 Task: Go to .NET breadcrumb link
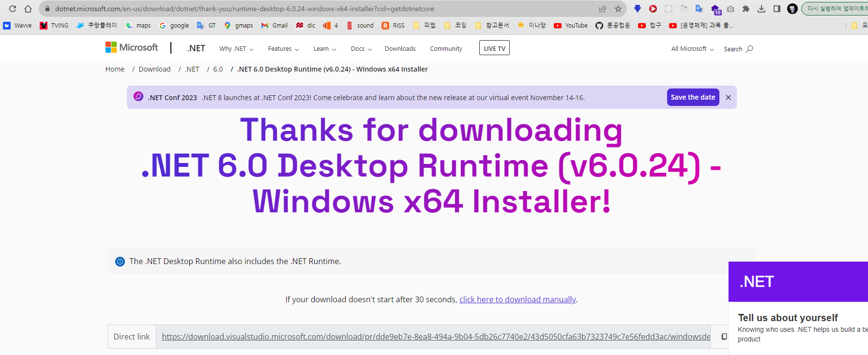point(192,69)
